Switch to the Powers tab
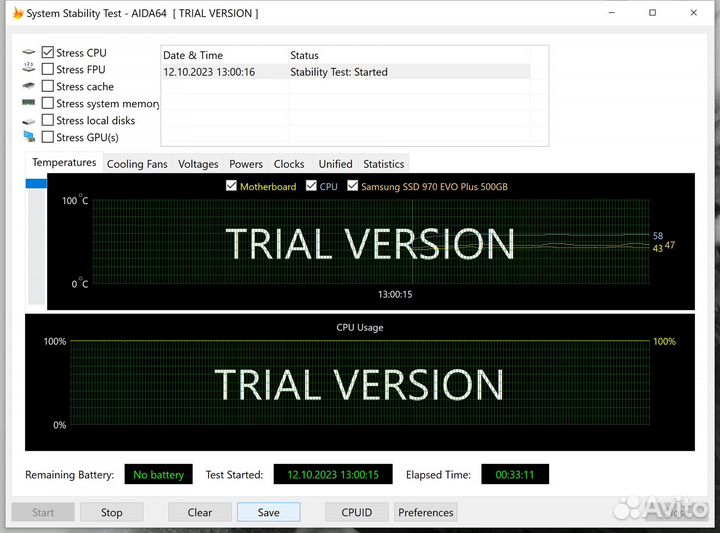The image size is (720, 533). 246,164
